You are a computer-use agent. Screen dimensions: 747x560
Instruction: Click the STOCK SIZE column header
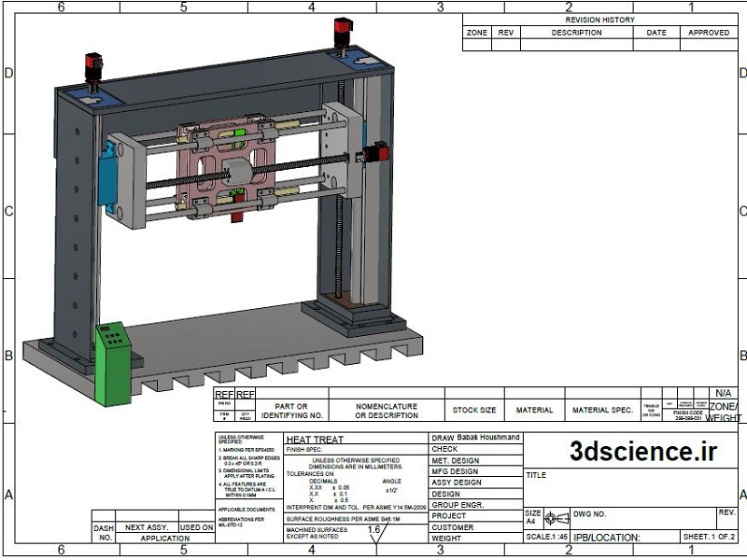tap(474, 411)
